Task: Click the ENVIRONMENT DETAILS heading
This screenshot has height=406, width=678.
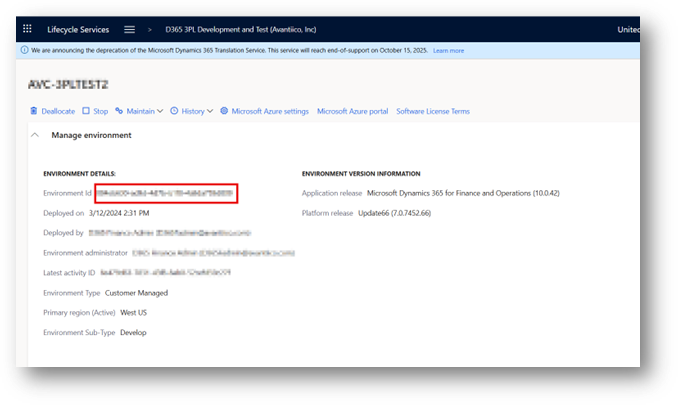Action: [x=80, y=173]
